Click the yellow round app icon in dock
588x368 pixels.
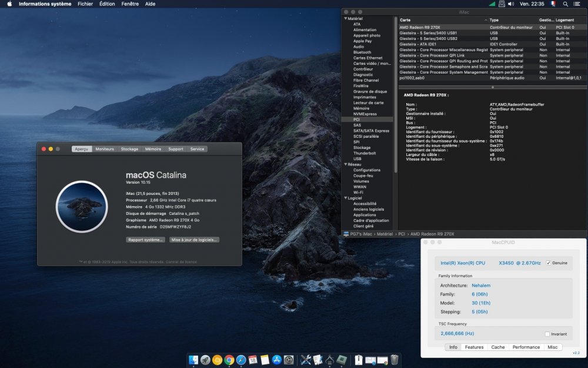[217, 360]
